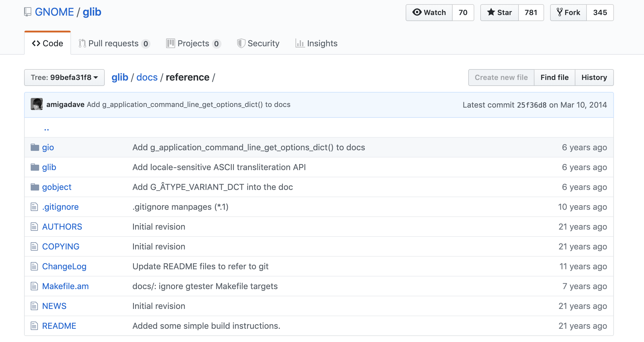
Task: Click the Makefile.am file icon
Action: [34, 286]
